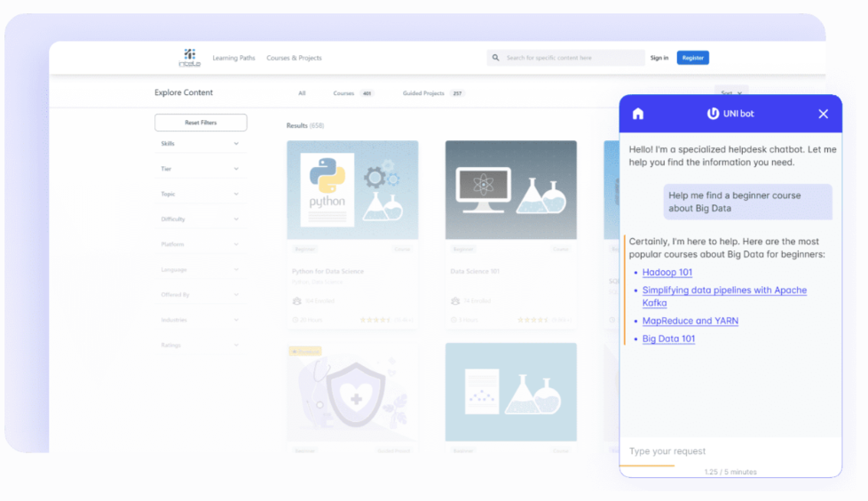The image size is (868, 501).
Task: Open the Data Science 101 course thumbnail
Action: (510, 190)
